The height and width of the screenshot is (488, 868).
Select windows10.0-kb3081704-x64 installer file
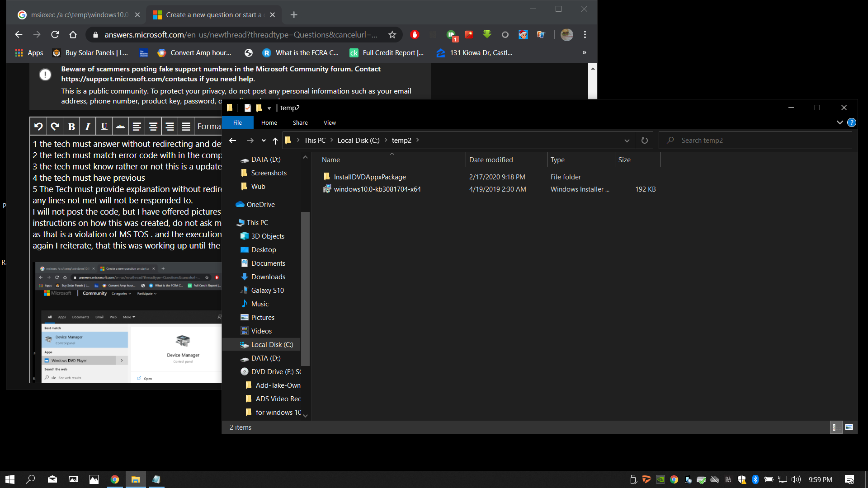[377, 189]
